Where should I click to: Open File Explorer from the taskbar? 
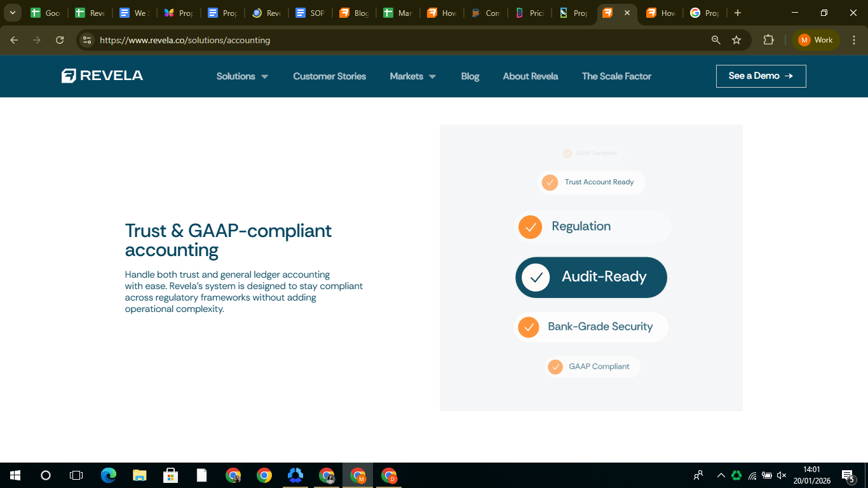(140, 475)
